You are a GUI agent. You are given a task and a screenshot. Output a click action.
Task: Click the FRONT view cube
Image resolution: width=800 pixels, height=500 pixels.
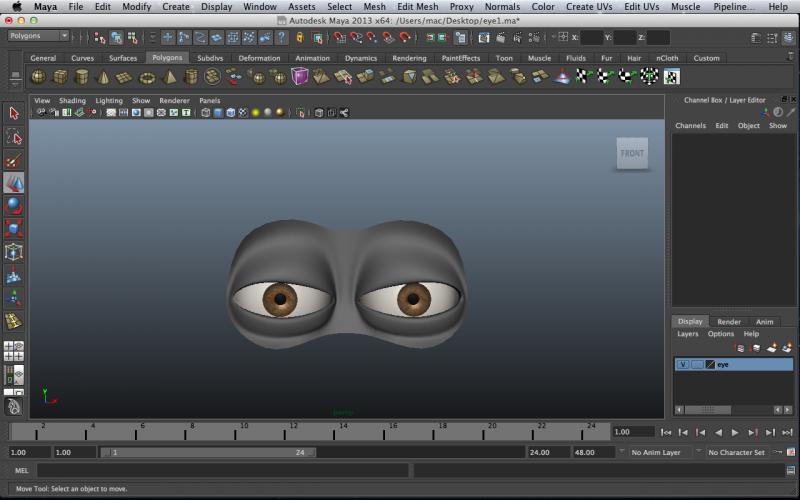coord(632,153)
